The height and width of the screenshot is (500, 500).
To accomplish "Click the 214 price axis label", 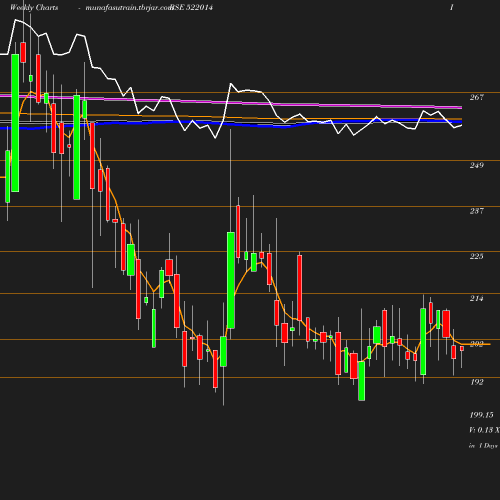I will click(477, 299).
